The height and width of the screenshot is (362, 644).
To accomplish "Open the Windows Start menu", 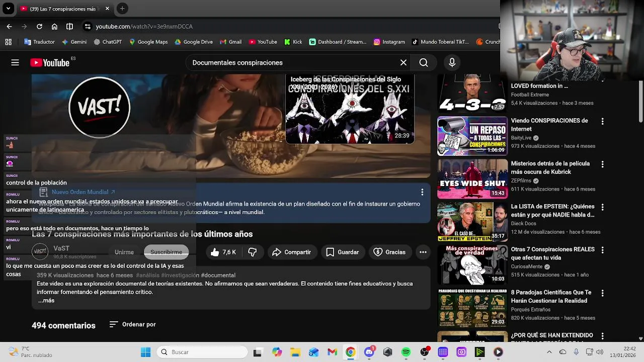I will point(146,352).
